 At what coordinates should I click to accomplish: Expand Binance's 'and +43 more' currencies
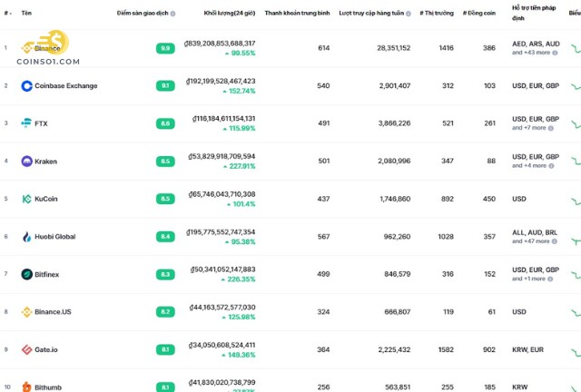(x=531, y=53)
